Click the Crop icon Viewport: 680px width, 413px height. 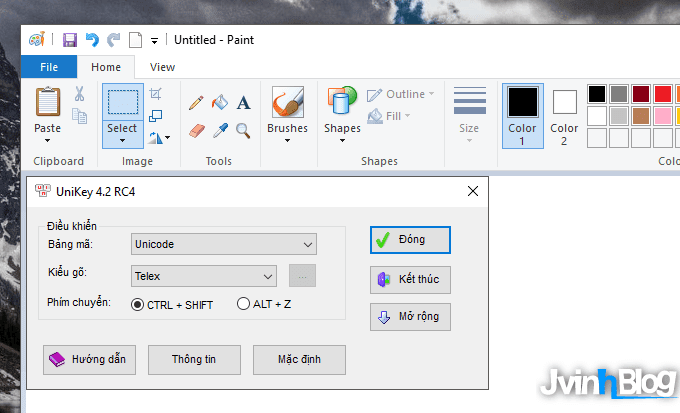pos(155,93)
